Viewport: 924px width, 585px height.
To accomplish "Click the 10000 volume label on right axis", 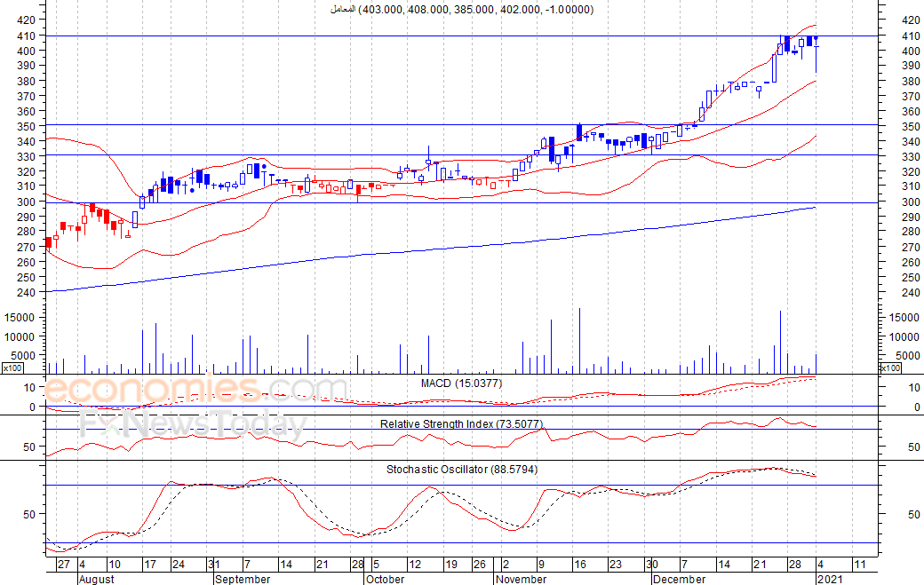I will point(904,336).
